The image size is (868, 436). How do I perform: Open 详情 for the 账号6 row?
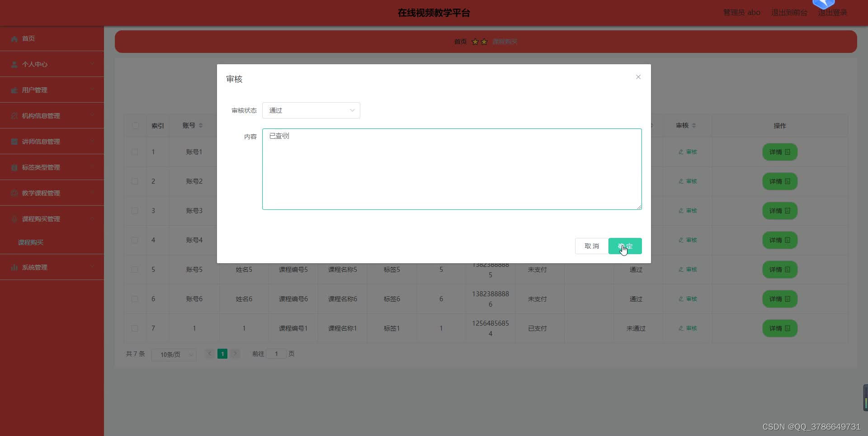(x=780, y=299)
